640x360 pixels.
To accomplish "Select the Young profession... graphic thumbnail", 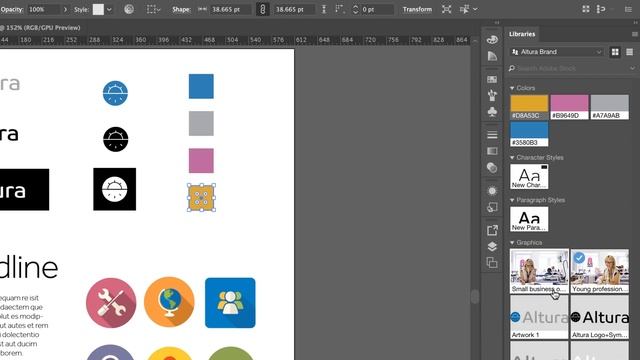I will click(x=600, y=271).
